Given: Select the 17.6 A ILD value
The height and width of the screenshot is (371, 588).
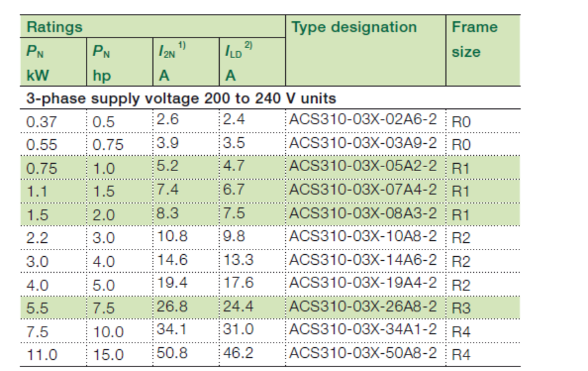Looking at the screenshot, I should click(239, 283).
